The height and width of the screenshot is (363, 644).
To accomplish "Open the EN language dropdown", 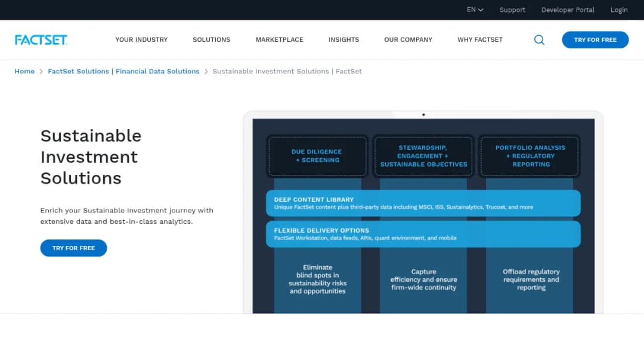I will coord(475,10).
